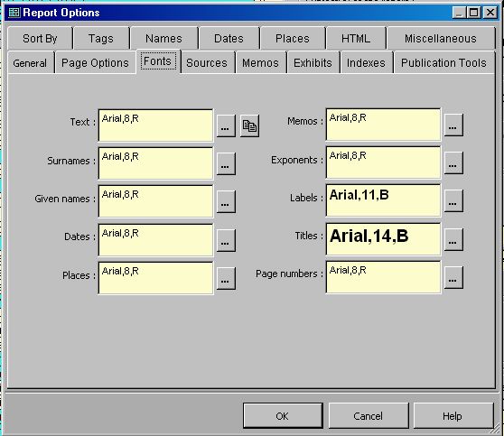Image resolution: width=504 pixels, height=436 pixels.
Task: Confirm settings with the OK button
Action: (282, 416)
